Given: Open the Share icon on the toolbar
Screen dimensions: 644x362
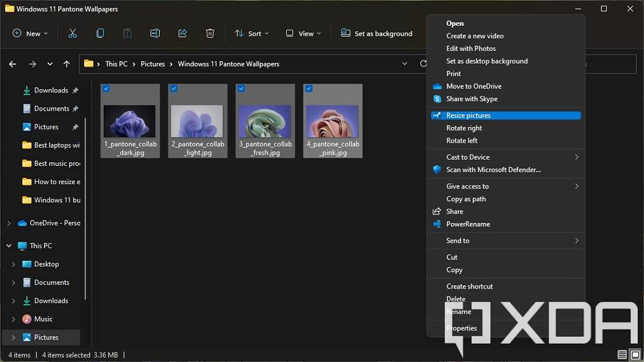Looking at the screenshot, I should click(x=182, y=33).
